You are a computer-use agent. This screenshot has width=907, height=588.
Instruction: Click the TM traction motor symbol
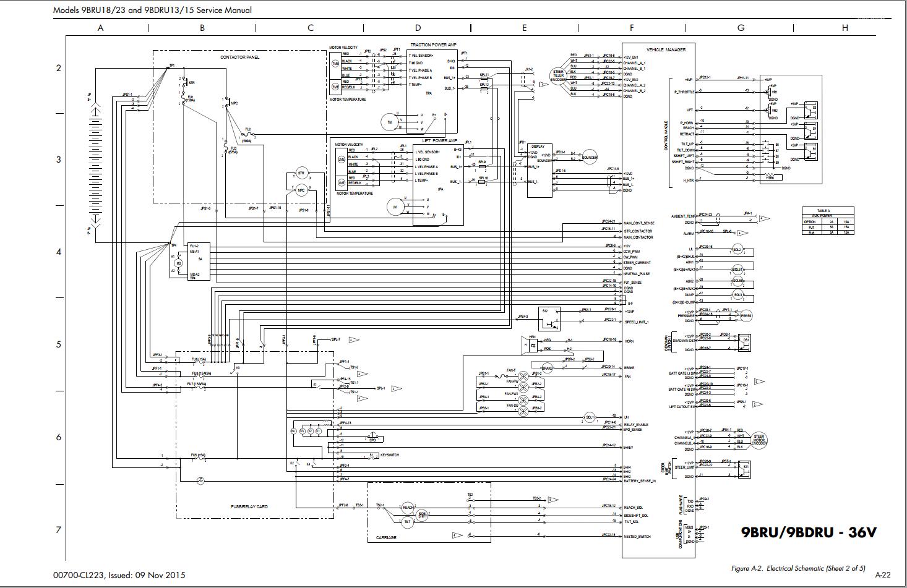point(389,122)
